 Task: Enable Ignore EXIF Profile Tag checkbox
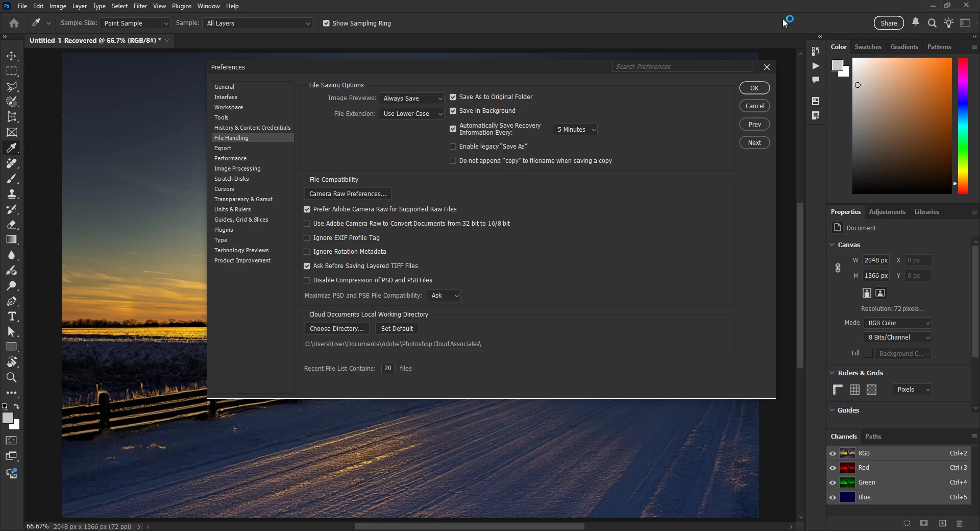pyautogui.click(x=307, y=238)
